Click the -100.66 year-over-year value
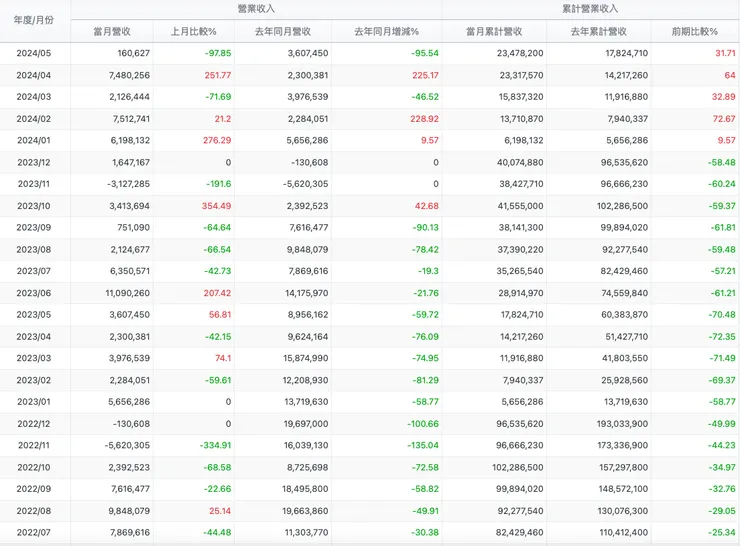 pyautogui.click(x=423, y=424)
